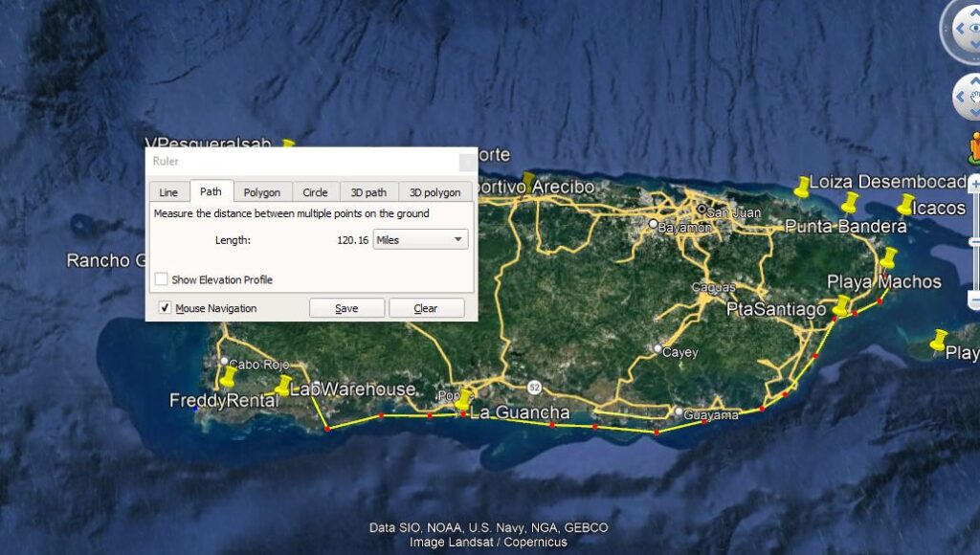Click the Pegman Street View icon
Image resolution: width=980 pixels, height=555 pixels.
pyautogui.click(x=974, y=146)
